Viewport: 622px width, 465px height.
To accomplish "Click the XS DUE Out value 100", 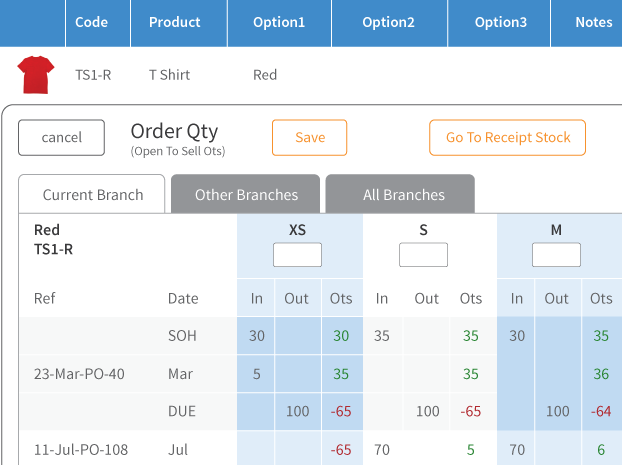I will coord(298,411).
